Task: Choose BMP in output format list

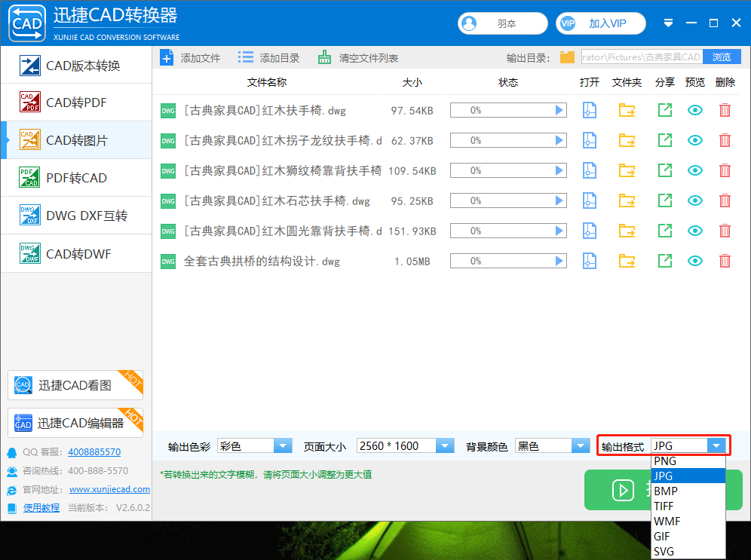Action: point(688,491)
